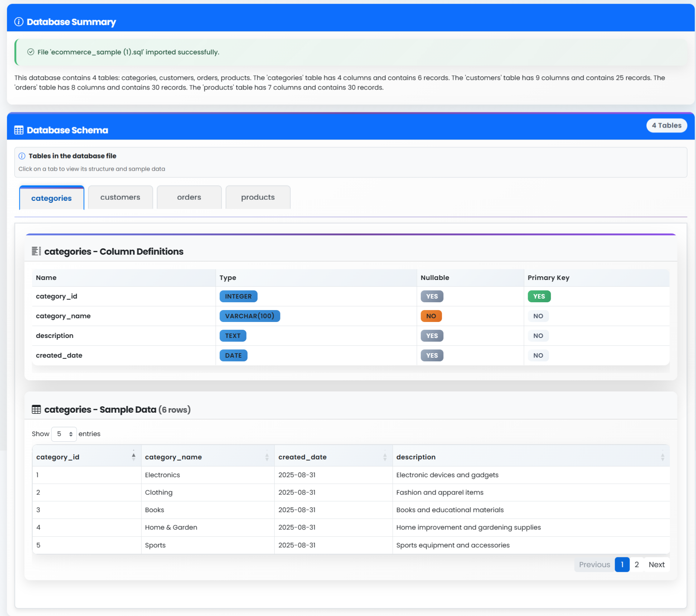Click the DATE type badge

[233, 355]
